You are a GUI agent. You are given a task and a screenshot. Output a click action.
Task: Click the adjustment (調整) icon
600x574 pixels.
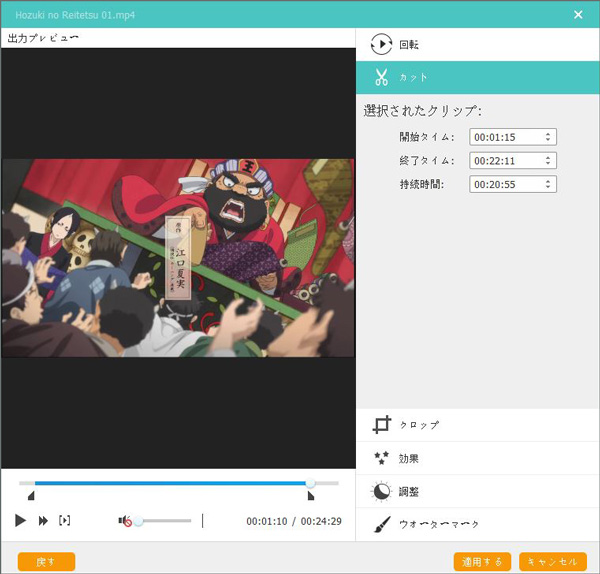coord(381,491)
